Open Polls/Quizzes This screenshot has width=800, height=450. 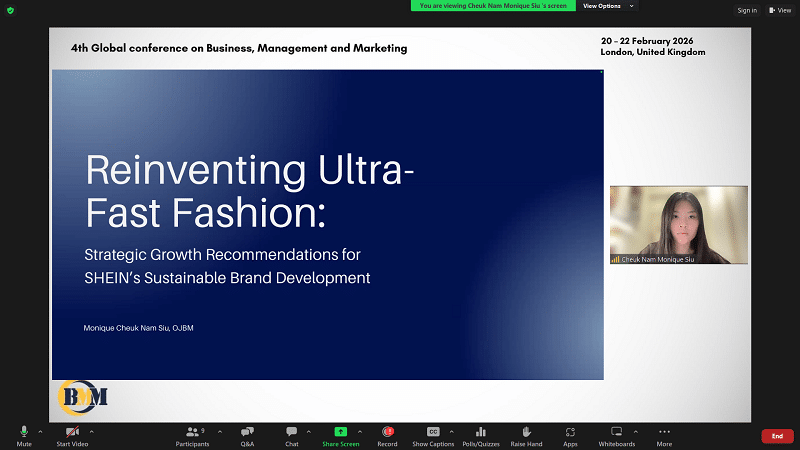click(x=480, y=432)
